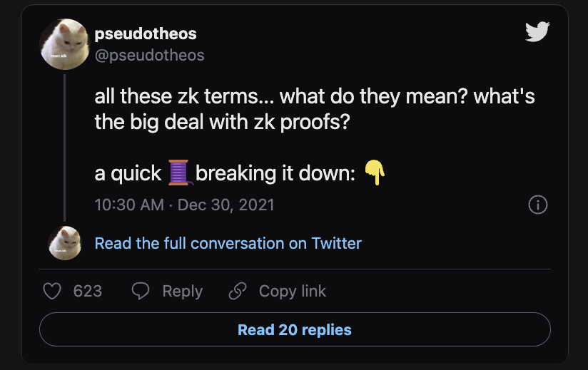Image resolution: width=588 pixels, height=370 pixels.
Task: Open Read the full conversation on Twitter
Action: tap(228, 243)
